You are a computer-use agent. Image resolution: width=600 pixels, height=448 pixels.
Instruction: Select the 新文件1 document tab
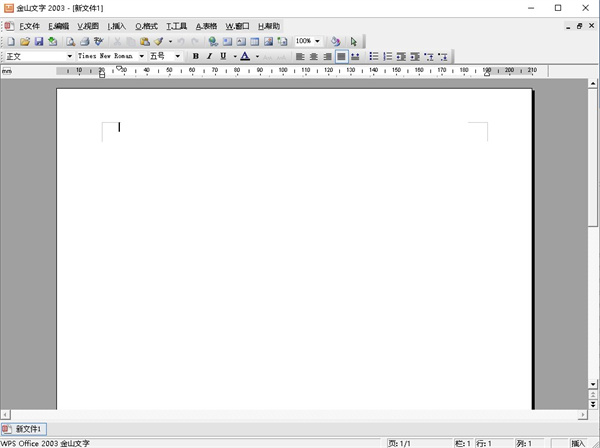[24, 429]
